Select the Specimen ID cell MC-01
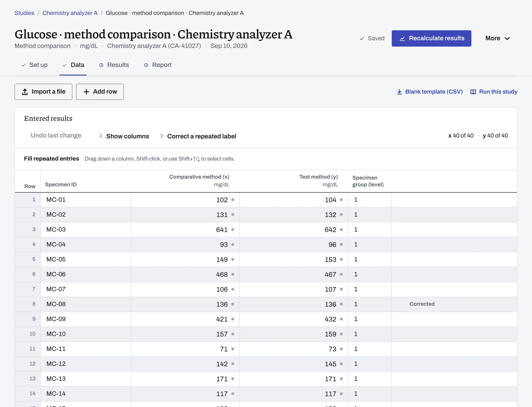The image size is (532, 407). [x=86, y=200]
